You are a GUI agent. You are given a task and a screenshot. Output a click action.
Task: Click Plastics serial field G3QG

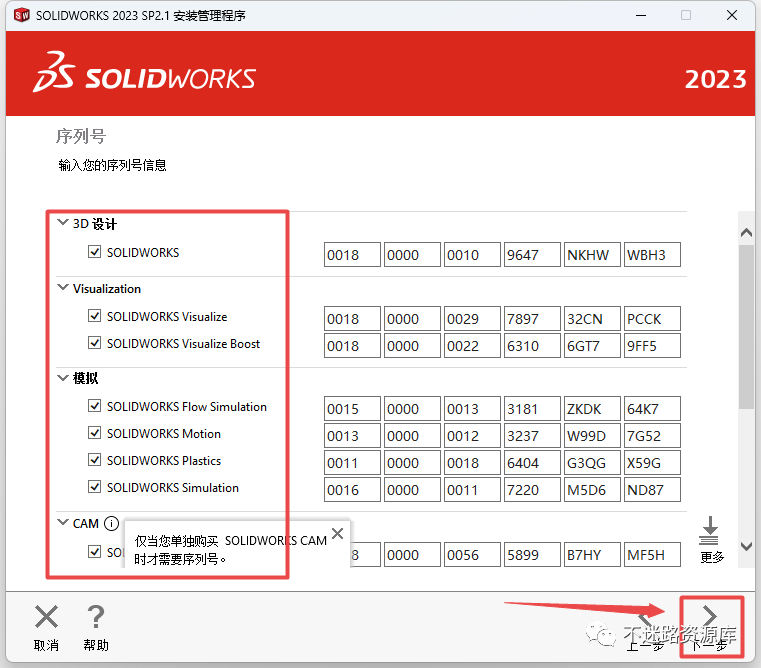[592, 463]
